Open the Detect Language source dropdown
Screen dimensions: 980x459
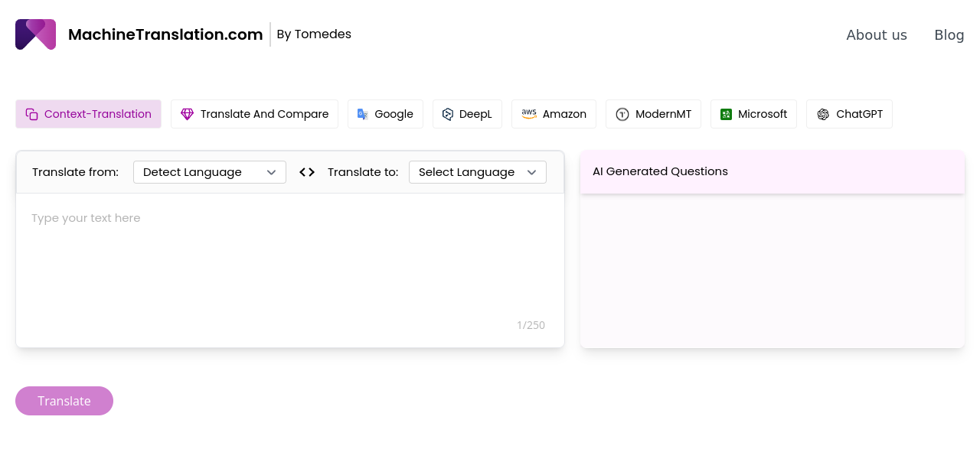[209, 172]
